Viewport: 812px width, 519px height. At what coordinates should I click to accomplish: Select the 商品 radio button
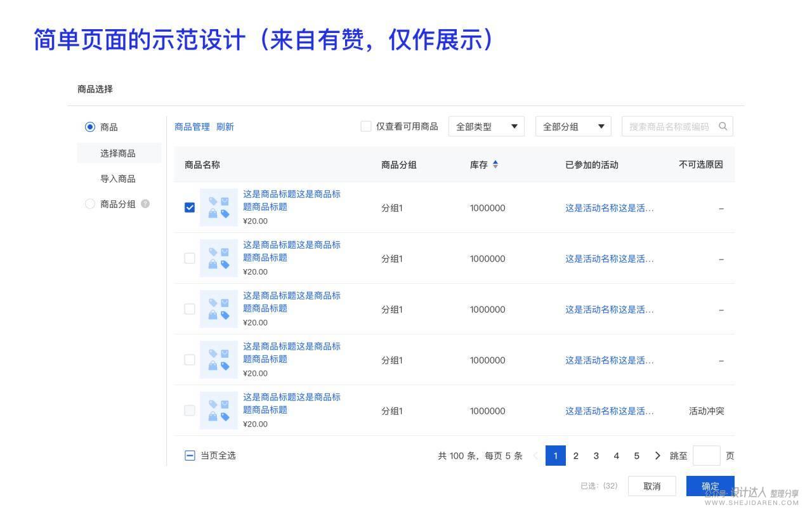tap(90, 127)
